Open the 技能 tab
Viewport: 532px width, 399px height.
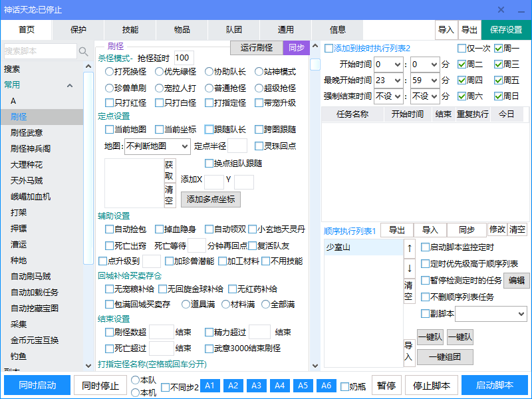pos(130,30)
